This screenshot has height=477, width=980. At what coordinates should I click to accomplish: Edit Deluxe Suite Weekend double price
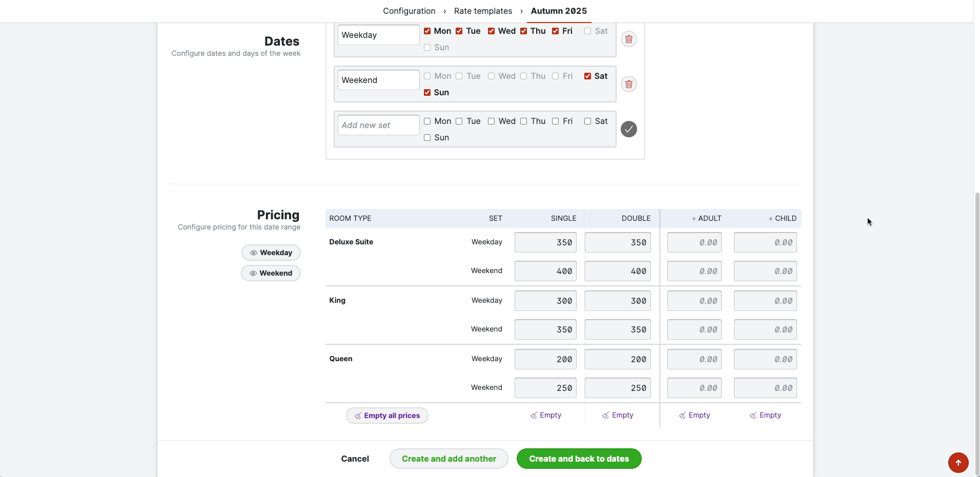[618, 271]
